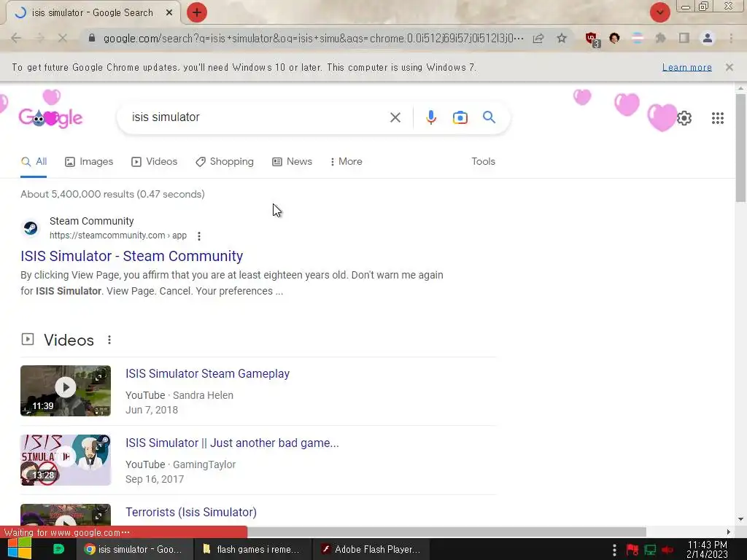
Task: Click the Steam Community favicon
Action: point(31,228)
